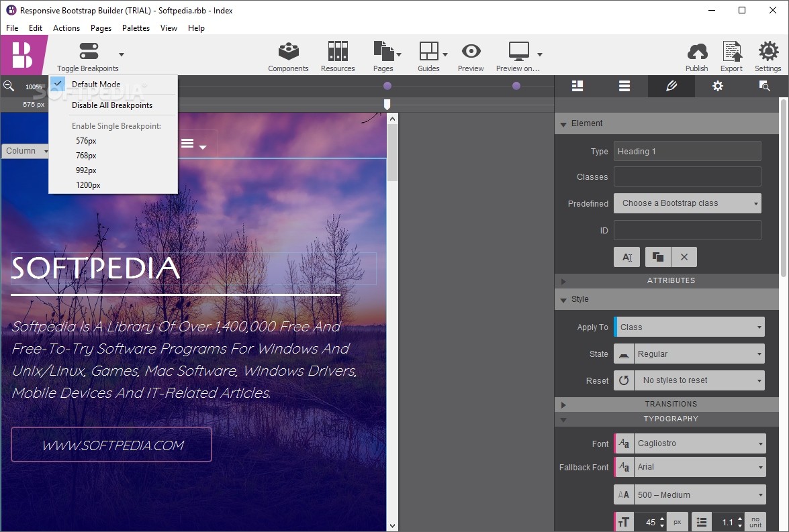This screenshot has height=532, width=789.
Task: Open Settings gear in toolbar
Action: pos(768,51)
